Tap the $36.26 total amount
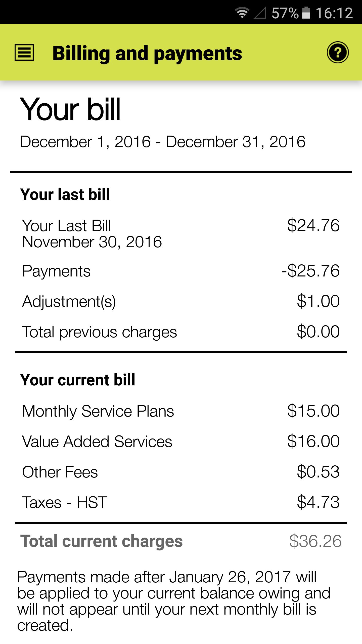Screen dimensions: 362x644 (x=315, y=541)
